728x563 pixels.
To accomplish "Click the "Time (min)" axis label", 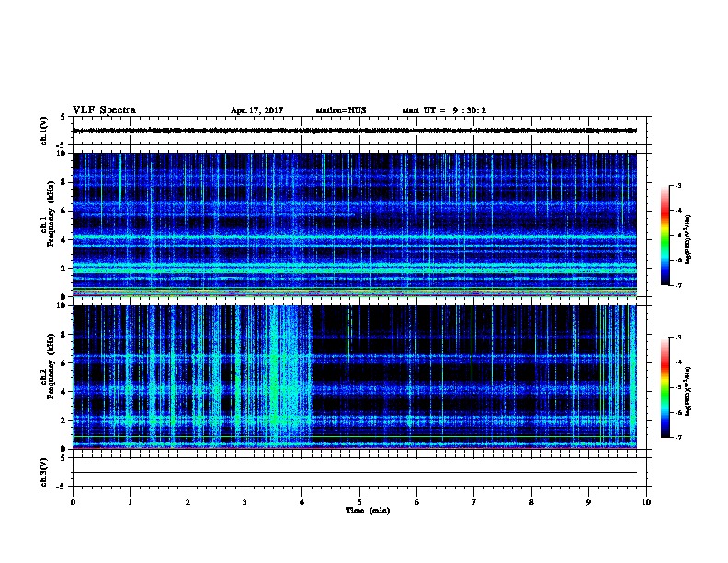I will point(368,511).
